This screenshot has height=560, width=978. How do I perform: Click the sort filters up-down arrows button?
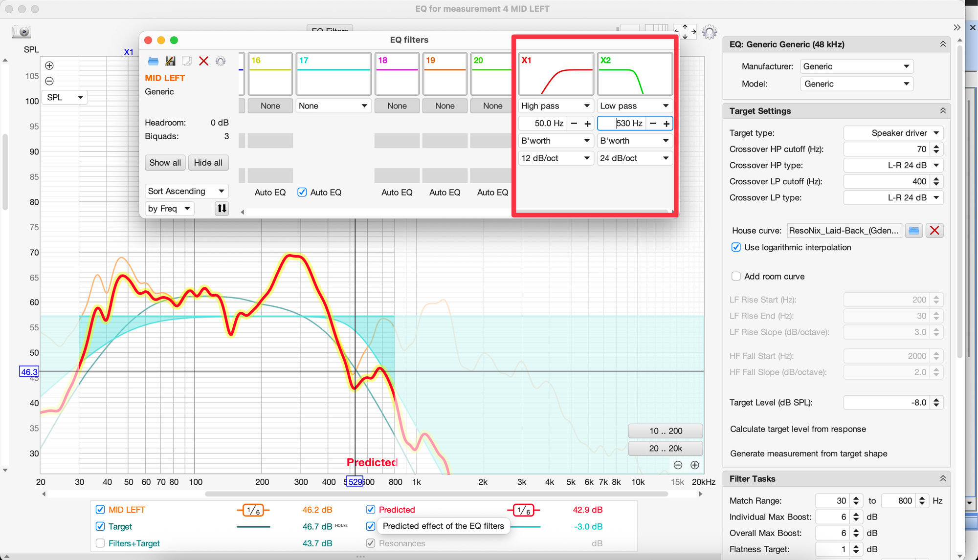pos(222,209)
